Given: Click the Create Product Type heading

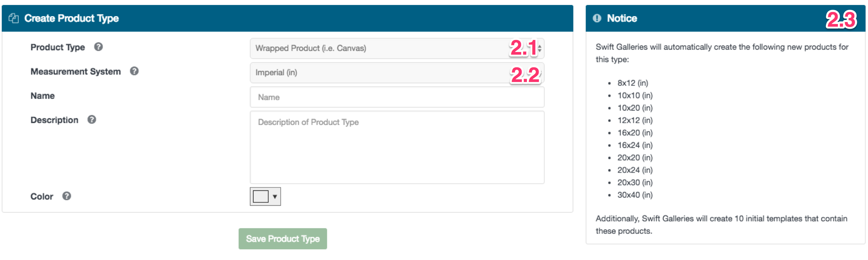Looking at the screenshot, I should pyautogui.click(x=71, y=18).
